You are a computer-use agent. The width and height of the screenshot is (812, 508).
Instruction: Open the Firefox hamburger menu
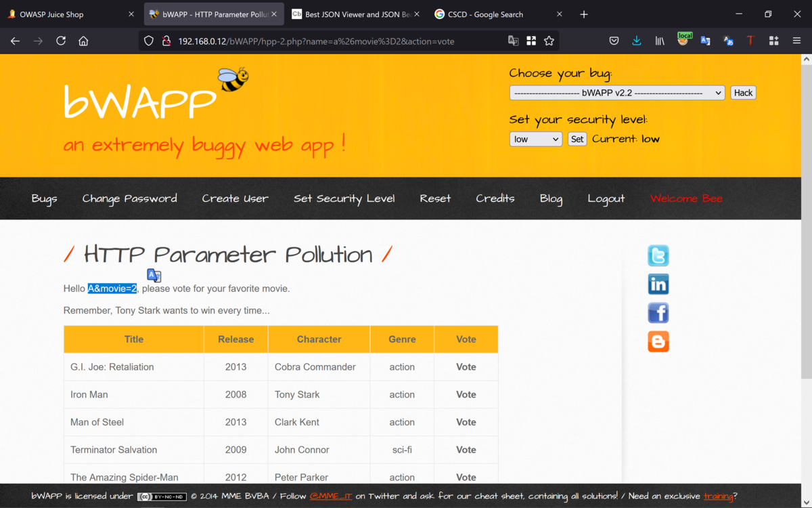[x=796, y=41]
